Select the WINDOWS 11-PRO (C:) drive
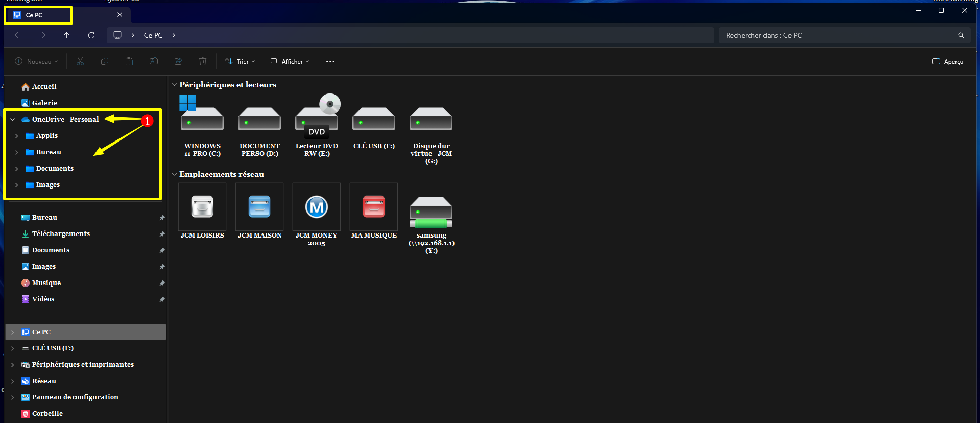 (202, 126)
